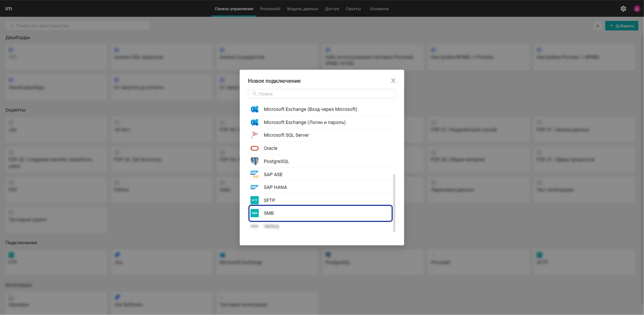Open the user profile avatar

pyautogui.click(x=637, y=9)
